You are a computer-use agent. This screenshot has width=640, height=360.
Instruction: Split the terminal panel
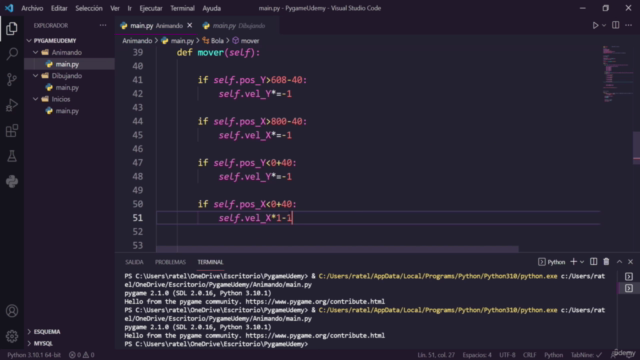(x=593, y=262)
